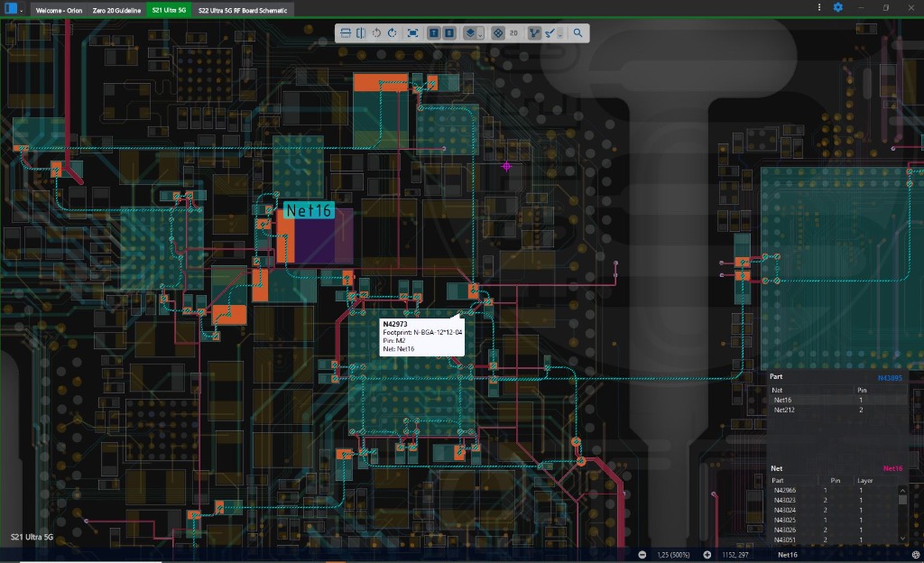Mirror the board horizontally using the toolbar
The image size is (924, 563).
coord(361,33)
